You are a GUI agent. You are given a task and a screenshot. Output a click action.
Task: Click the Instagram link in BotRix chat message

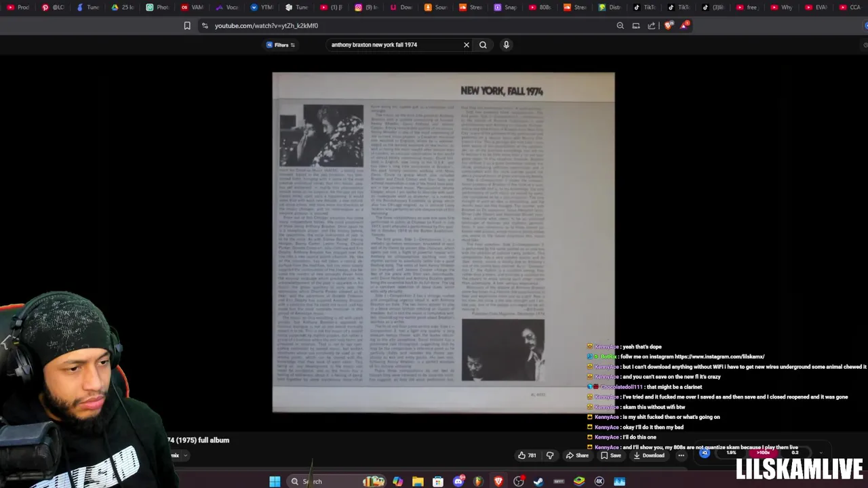coord(719,357)
